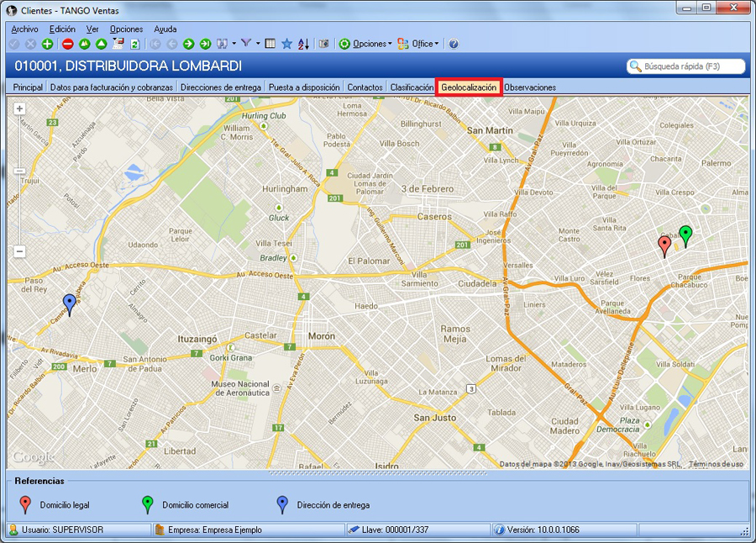Click the Morón label on the map
Image resolution: width=756 pixels, height=543 pixels.
click(x=322, y=336)
